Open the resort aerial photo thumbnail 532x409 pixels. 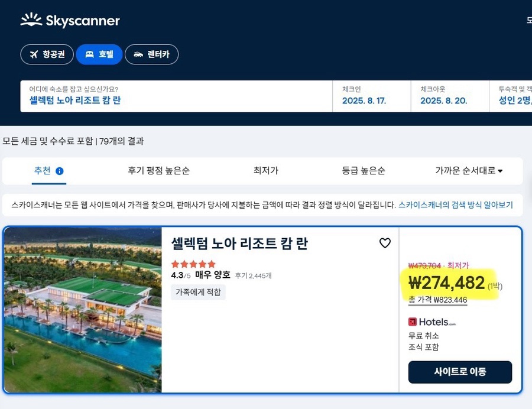(x=82, y=310)
